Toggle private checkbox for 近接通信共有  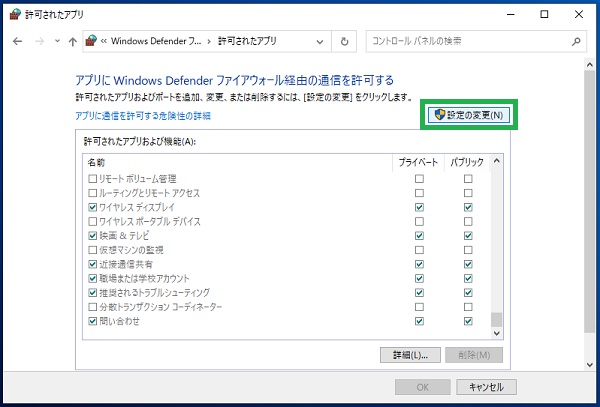(x=419, y=264)
